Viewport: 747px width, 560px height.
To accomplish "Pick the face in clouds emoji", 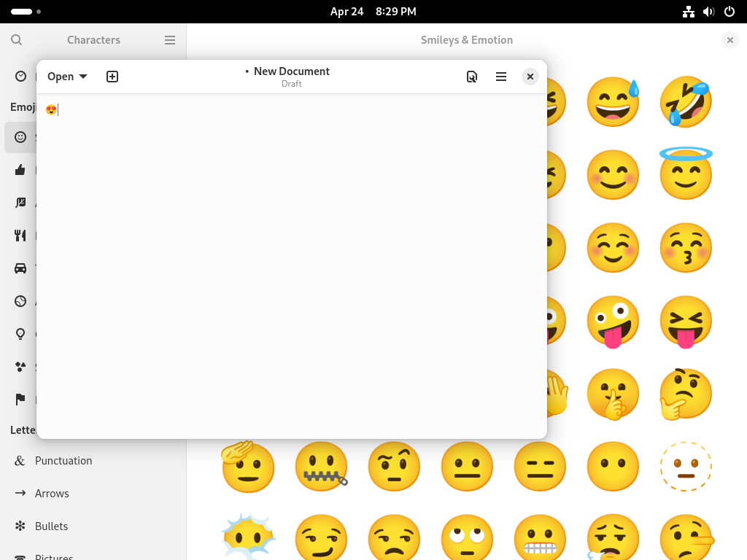I will (248, 537).
